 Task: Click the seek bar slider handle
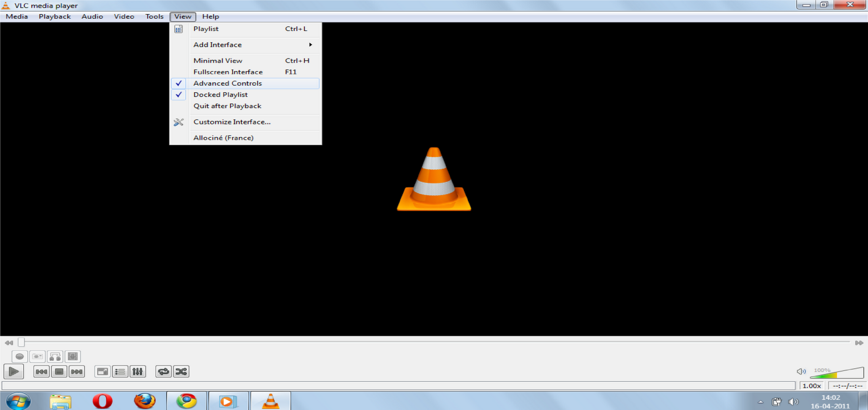click(21, 342)
